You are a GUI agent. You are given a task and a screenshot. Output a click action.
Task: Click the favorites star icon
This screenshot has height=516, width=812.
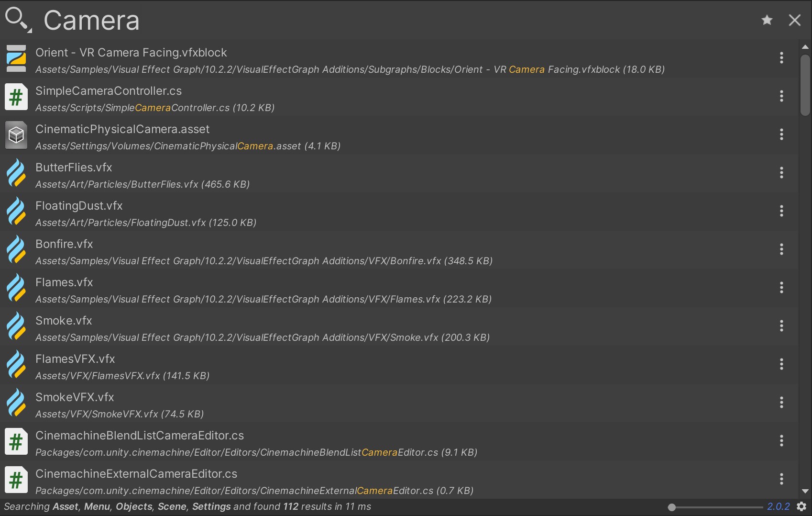[767, 20]
